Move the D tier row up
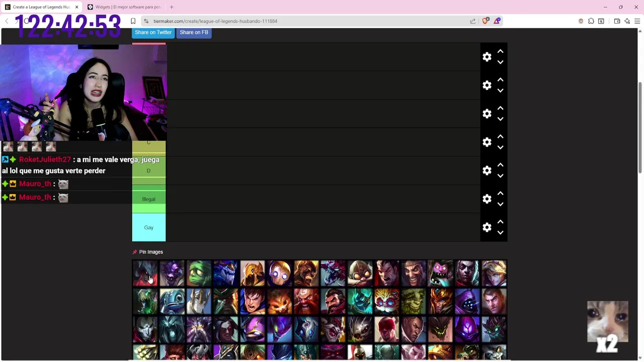Viewport: 644px width, 362px height. (500, 165)
